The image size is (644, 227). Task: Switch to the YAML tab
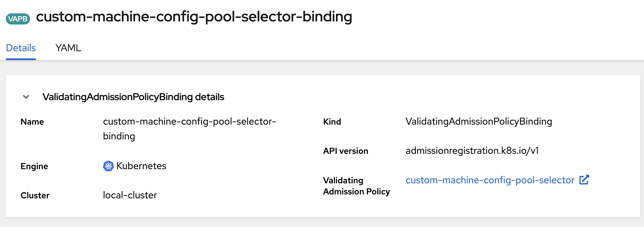click(x=68, y=48)
